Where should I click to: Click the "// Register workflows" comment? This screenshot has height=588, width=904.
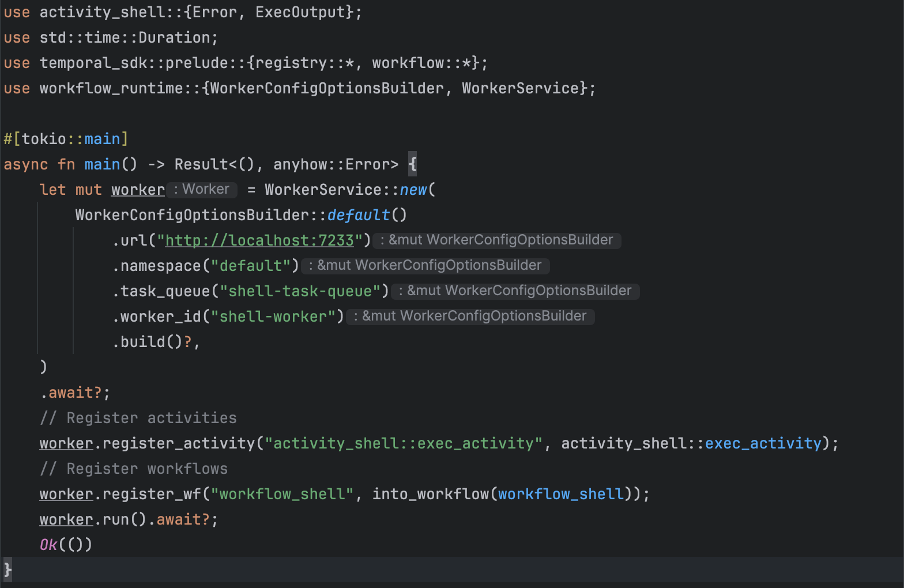coord(134,469)
